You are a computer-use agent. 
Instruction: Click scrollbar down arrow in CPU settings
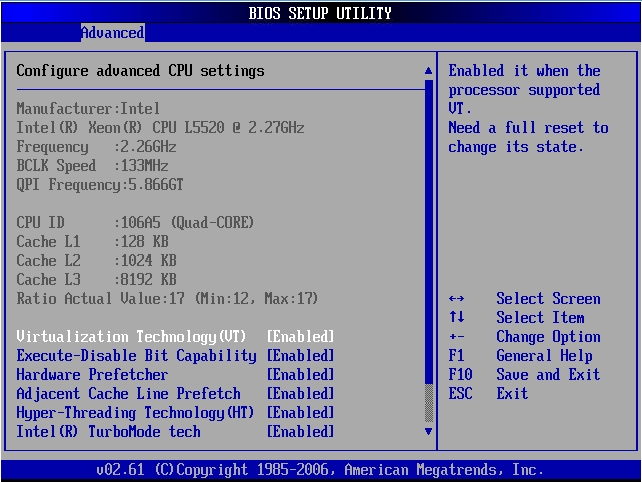[x=428, y=431]
